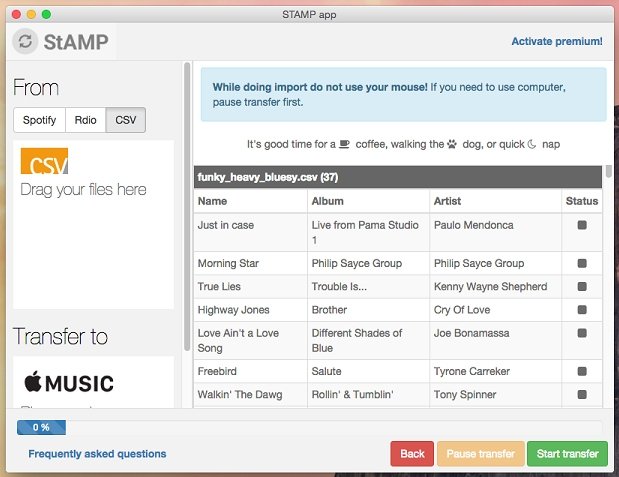Image resolution: width=619 pixels, height=477 pixels.
Task: Click artist Paulo Mendonca
Action: point(474,225)
